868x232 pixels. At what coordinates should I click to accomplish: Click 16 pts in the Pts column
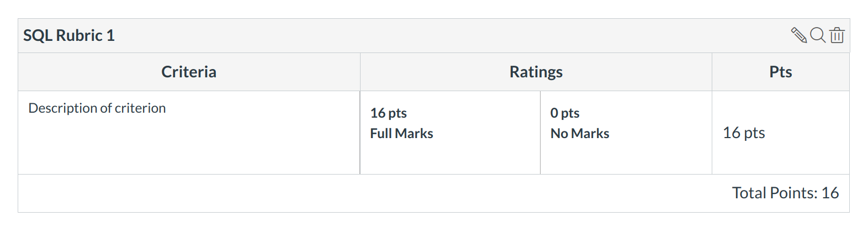pyautogui.click(x=744, y=133)
